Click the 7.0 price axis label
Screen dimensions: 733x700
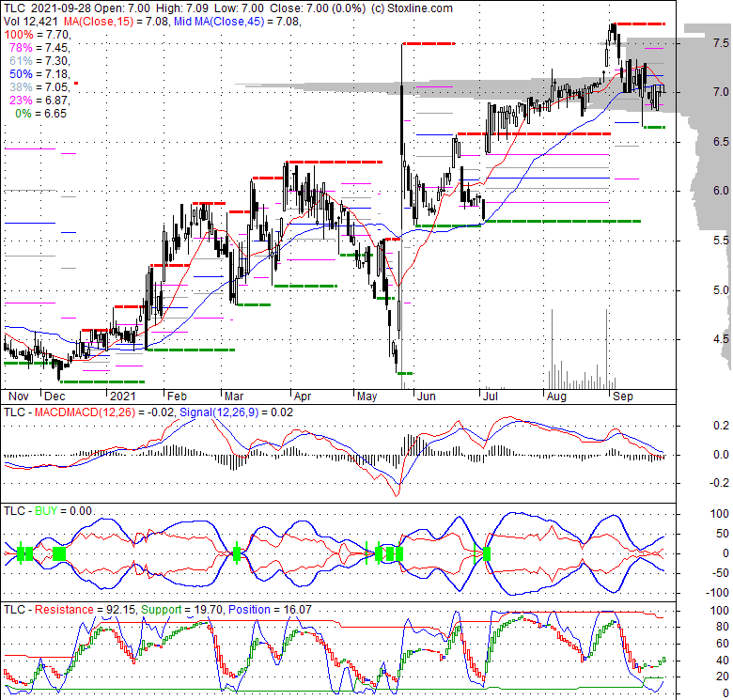[x=721, y=92]
